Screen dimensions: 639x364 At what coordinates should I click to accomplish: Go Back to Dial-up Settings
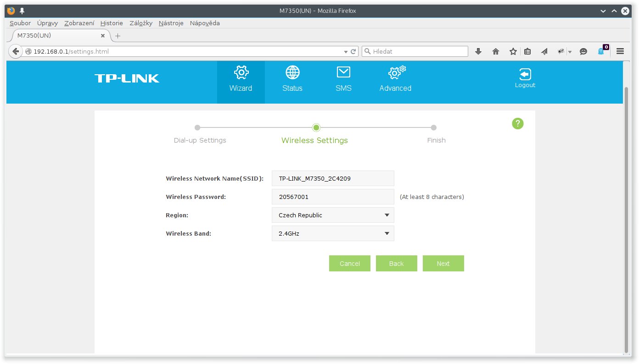click(397, 264)
